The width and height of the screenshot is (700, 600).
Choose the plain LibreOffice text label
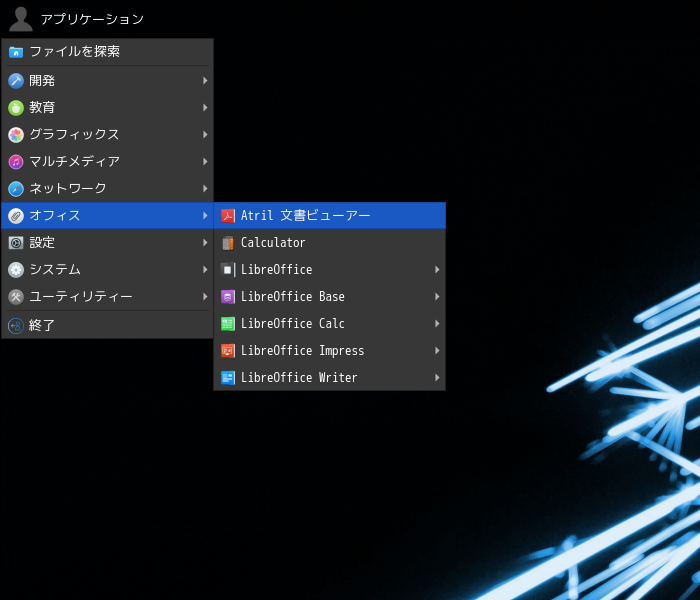pyautogui.click(x=277, y=270)
